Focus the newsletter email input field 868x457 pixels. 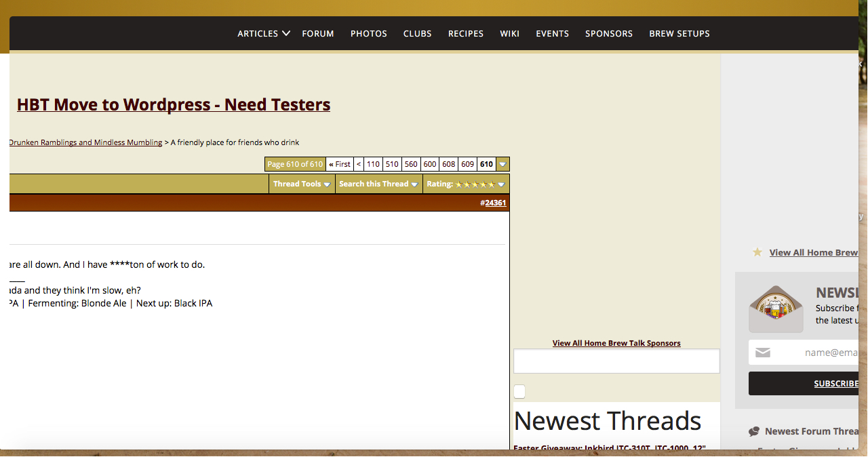tap(804, 353)
